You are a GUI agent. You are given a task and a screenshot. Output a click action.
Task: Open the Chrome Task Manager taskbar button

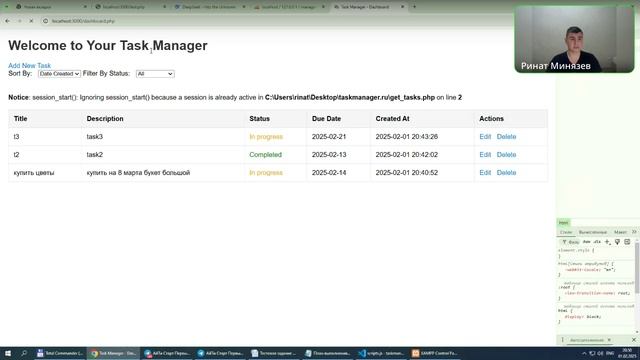click(113, 353)
